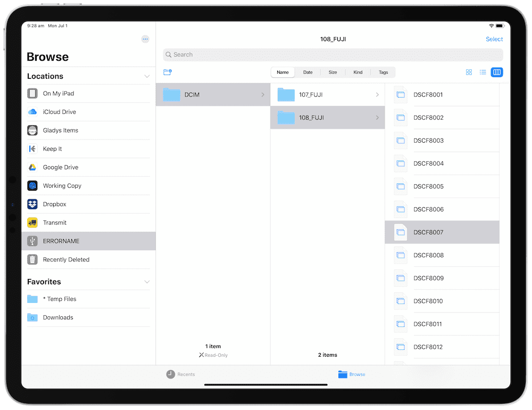Enable column view layout
Screen dimensions: 532x410
click(496, 72)
